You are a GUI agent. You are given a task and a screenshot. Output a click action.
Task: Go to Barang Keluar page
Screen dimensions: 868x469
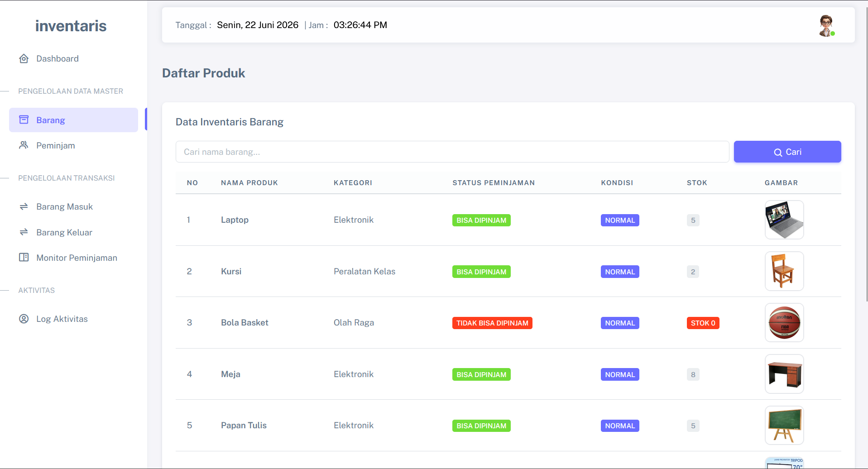64,232
